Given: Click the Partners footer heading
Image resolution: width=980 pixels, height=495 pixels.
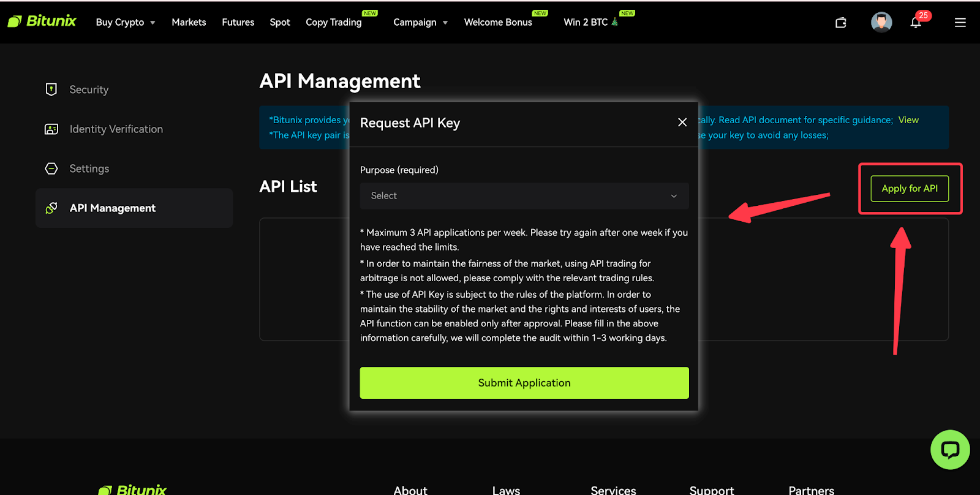Looking at the screenshot, I should 811,490.
